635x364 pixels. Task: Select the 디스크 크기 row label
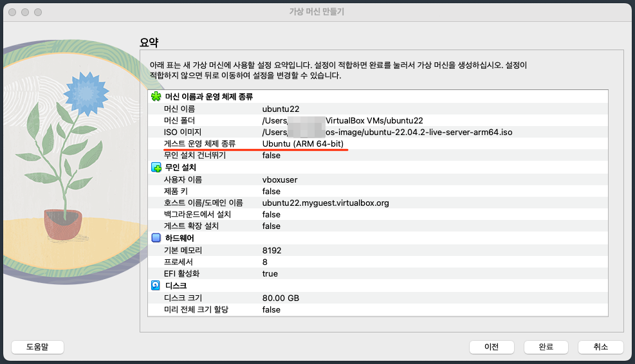click(183, 298)
